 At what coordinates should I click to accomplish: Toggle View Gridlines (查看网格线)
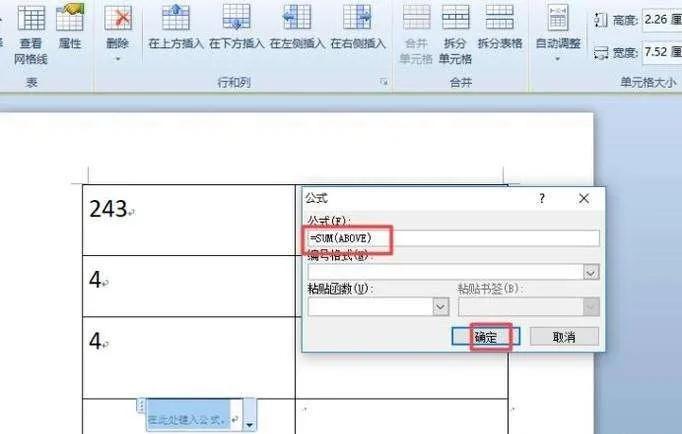click(x=30, y=35)
